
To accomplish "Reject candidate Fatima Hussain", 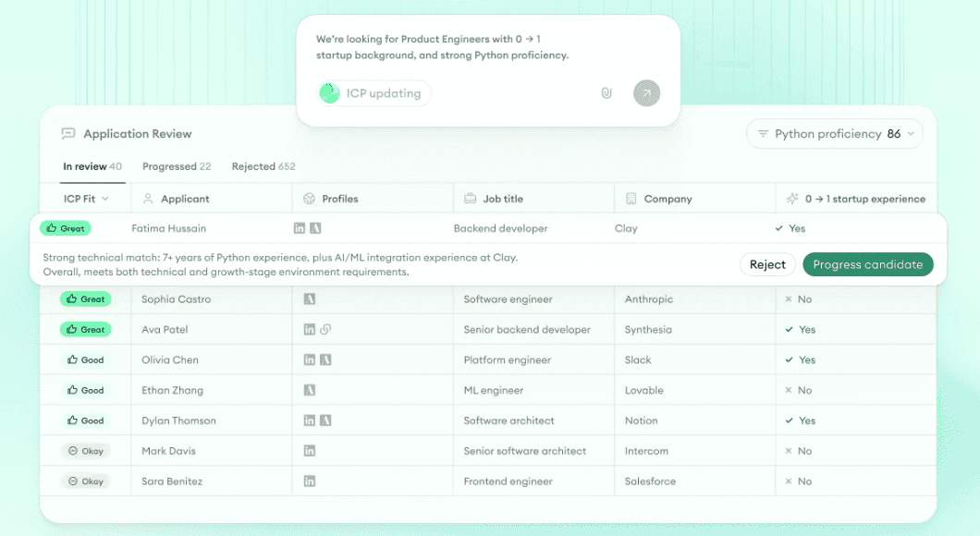I will (767, 264).
